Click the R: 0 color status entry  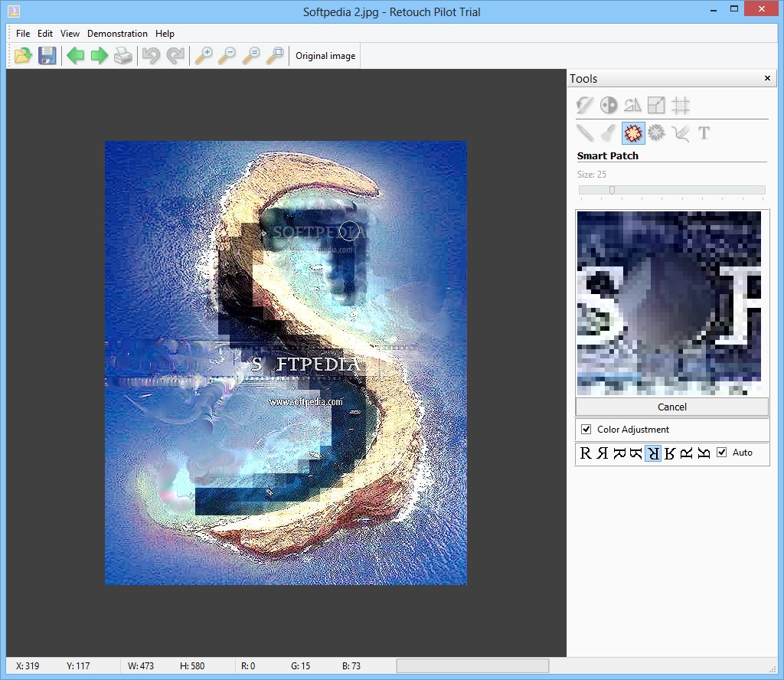coord(248,666)
